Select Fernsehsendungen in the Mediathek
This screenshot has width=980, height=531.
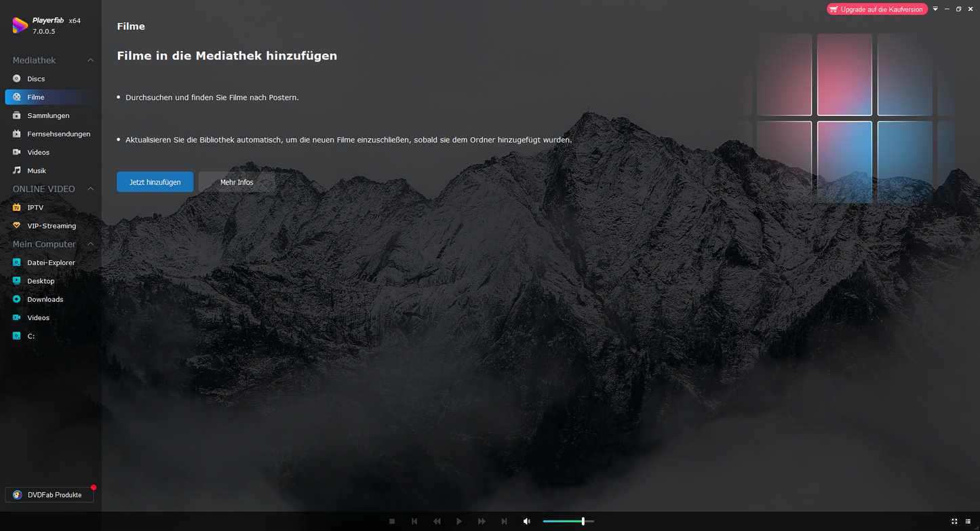pyautogui.click(x=58, y=134)
